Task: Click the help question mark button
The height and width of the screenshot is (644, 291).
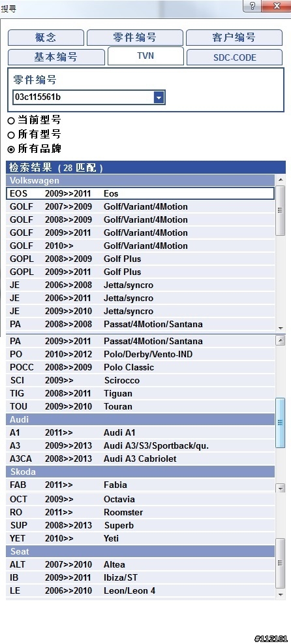Action: (252, 6)
